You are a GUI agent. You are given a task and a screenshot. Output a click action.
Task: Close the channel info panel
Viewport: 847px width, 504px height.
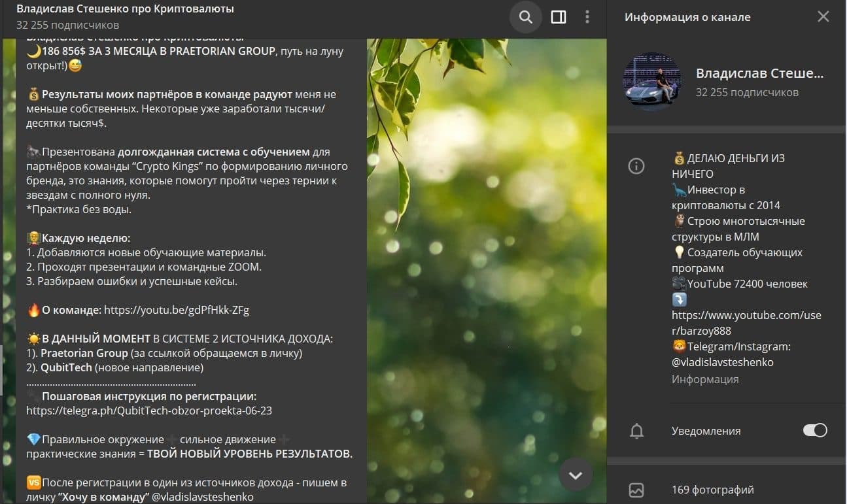pos(823,17)
